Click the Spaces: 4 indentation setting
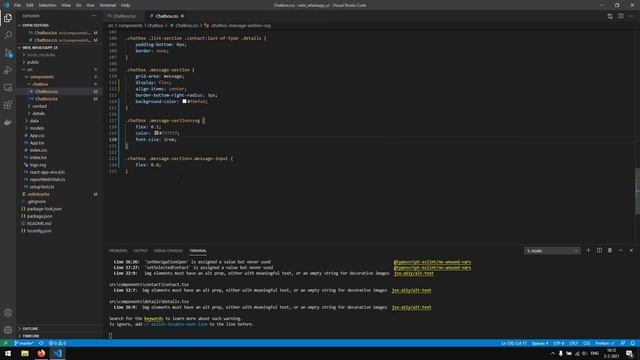The height and width of the screenshot is (360, 640). pyautogui.click(x=540, y=343)
